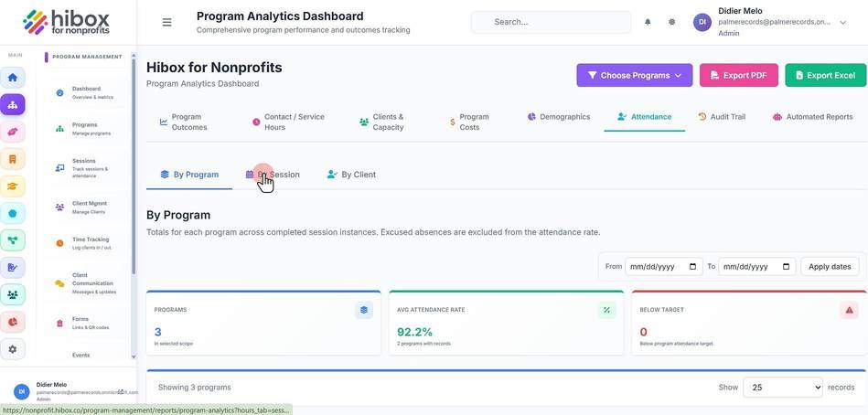Click the Time Tracking clock icon
The width and height of the screenshot is (868, 415).
click(59, 243)
